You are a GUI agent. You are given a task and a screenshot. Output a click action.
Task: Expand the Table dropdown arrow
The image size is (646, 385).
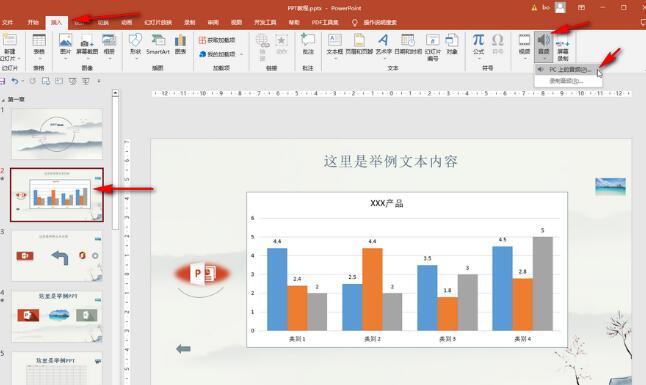click(39, 59)
